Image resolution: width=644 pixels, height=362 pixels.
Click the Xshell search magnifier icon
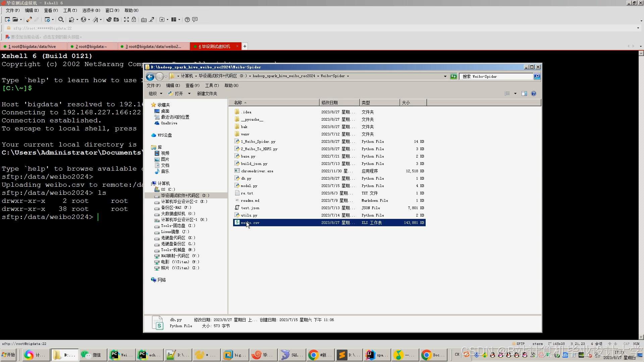[61, 19]
